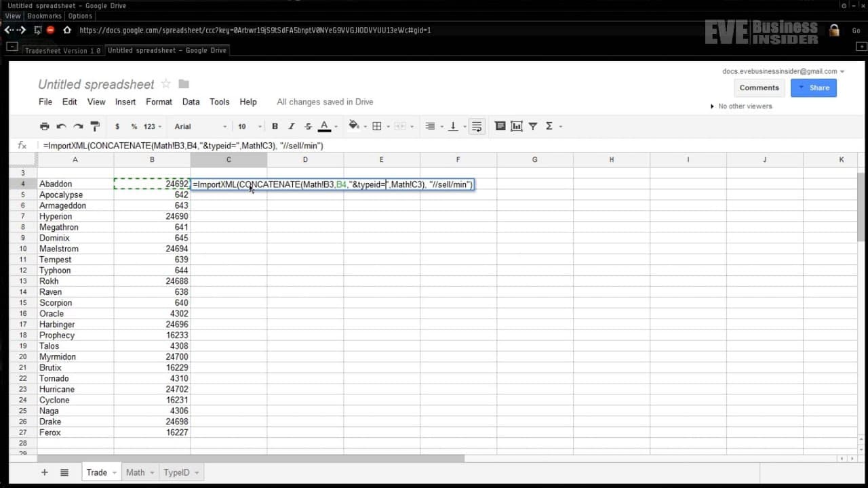This screenshot has width=868, height=488.
Task: Add a new sheet with plus icon
Action: (x=45, y=472)
